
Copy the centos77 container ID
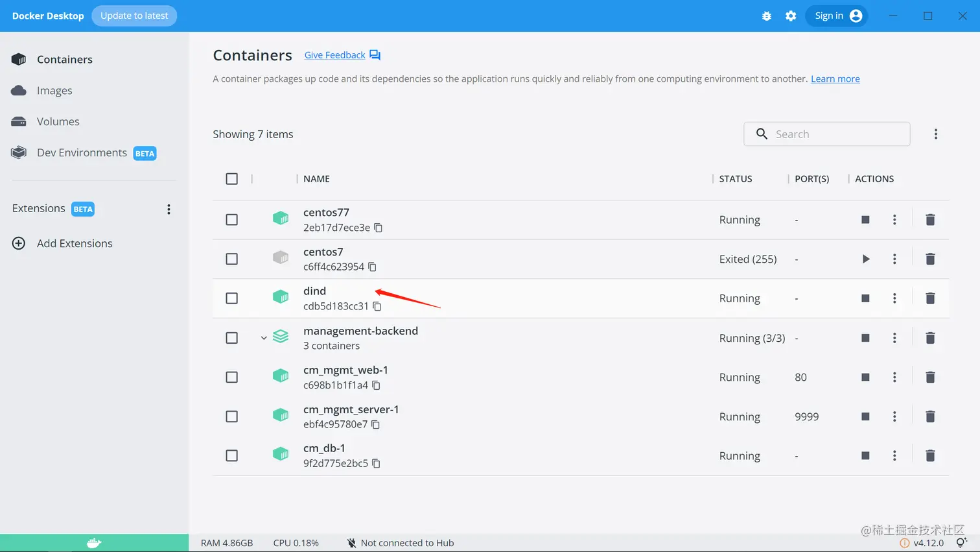pyautogui.click(x=379, y=228)
